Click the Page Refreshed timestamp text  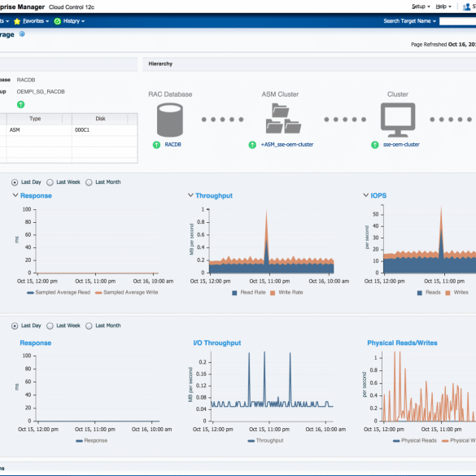(443, 44)
